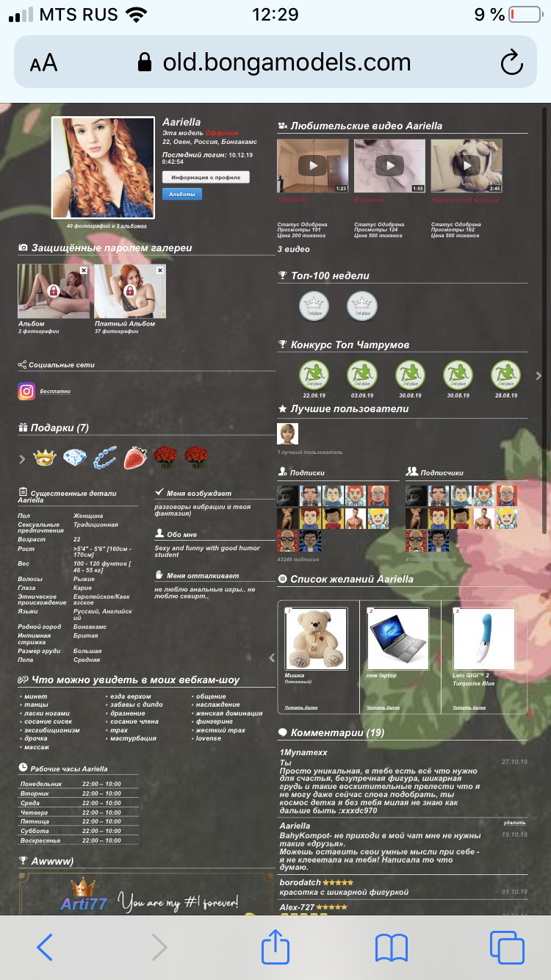
Task: Open the new laptop wish list item
Action: coord(400,638)
